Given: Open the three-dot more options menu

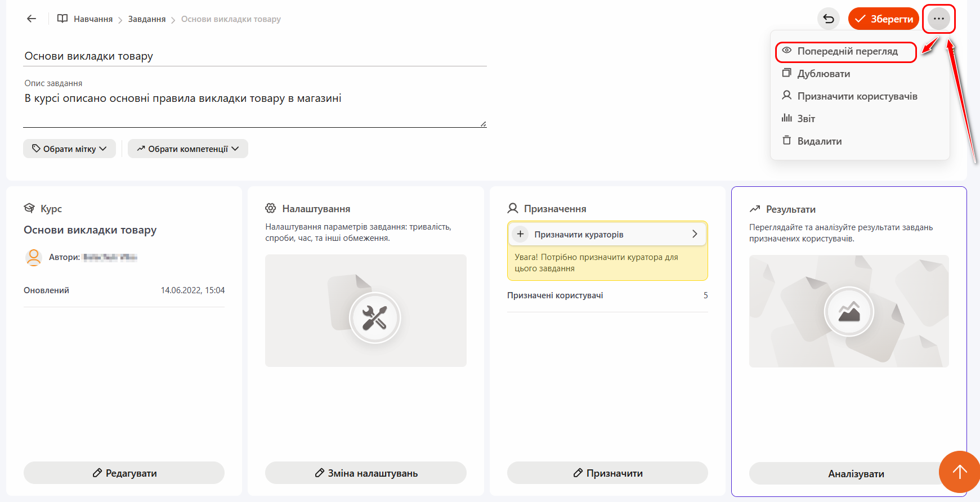Looking at the screenshot, I should click(x=938, y=19).
